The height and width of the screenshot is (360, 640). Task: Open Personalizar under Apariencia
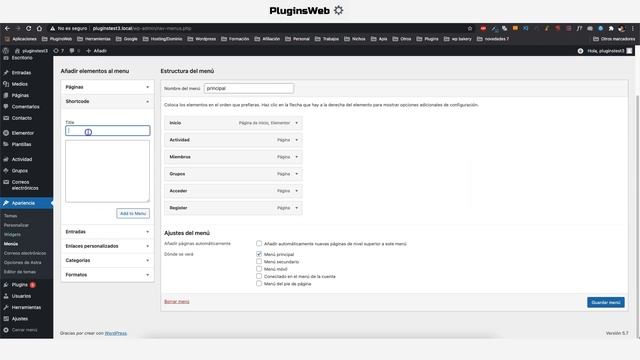[x=16, y=225]
